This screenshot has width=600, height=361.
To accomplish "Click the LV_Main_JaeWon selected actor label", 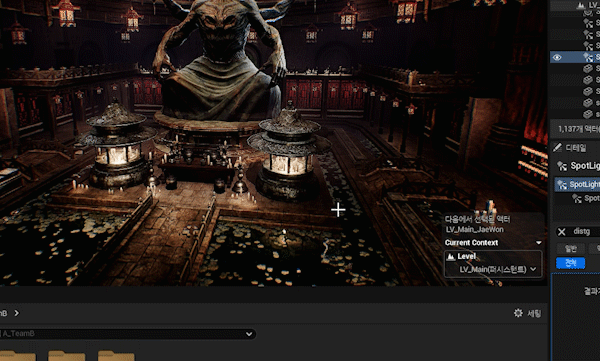I will click(474, 229).
